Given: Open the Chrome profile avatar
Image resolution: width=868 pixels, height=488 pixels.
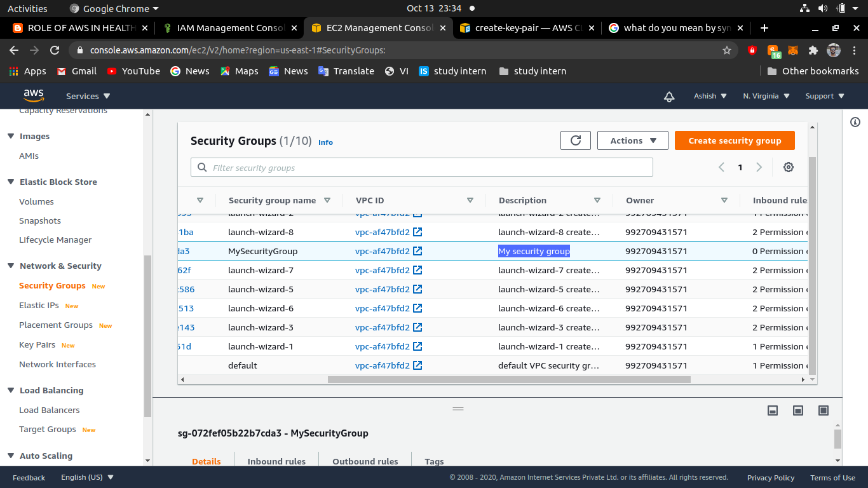Looking at the screenshot, I should [834, 50].
